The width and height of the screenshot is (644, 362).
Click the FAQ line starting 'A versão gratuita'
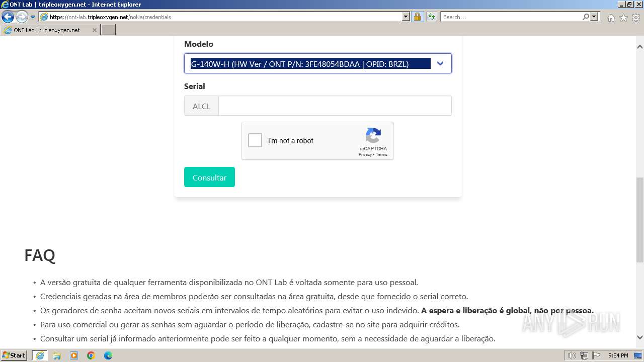click(x=229, y=283)
